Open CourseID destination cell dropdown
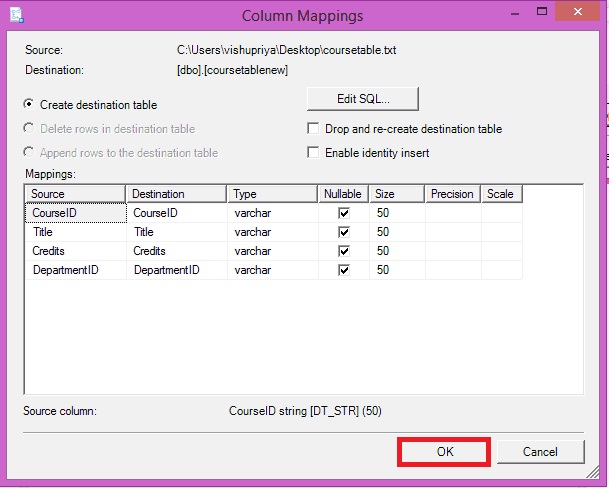The height and width of the screenshot is (488, 609). (177, 213)
